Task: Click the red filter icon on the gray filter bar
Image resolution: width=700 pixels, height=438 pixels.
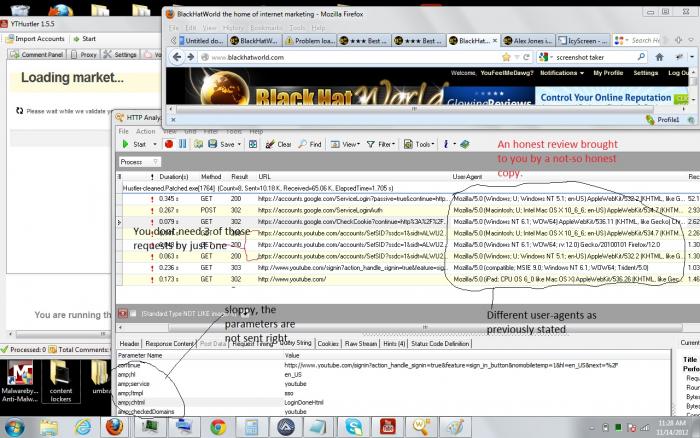Action: coord(123,313)
